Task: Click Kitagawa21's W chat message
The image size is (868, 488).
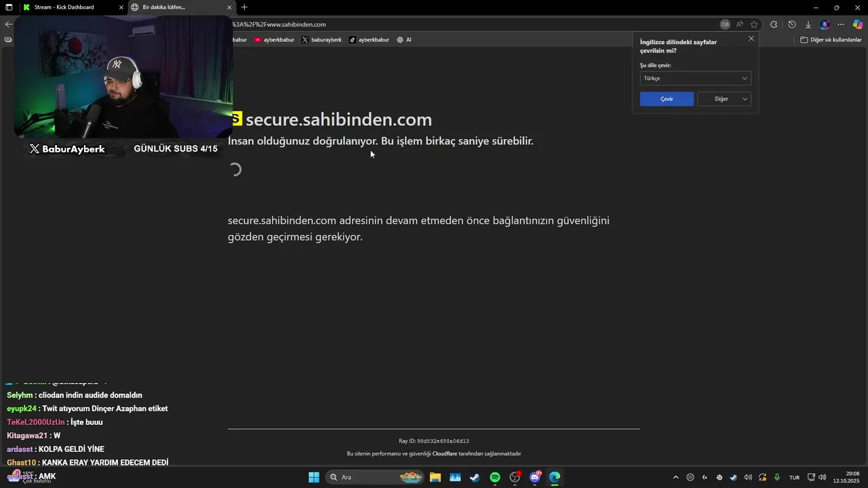Action: coord(34,436)
